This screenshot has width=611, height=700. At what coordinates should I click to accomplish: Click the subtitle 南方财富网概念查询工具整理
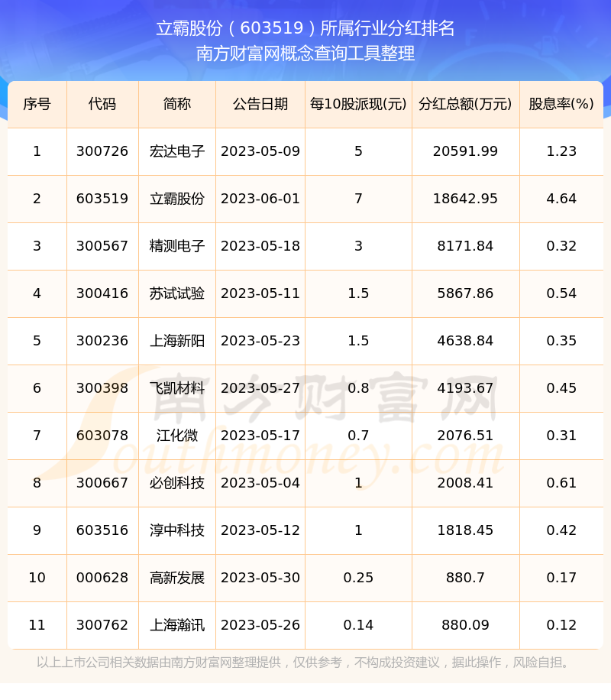305,53
